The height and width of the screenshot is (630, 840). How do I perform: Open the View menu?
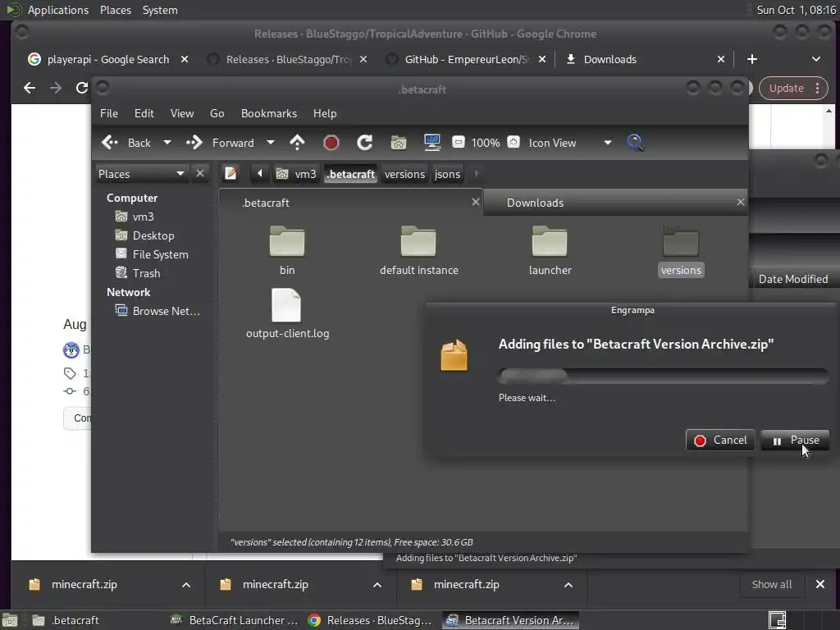[182, 113]
